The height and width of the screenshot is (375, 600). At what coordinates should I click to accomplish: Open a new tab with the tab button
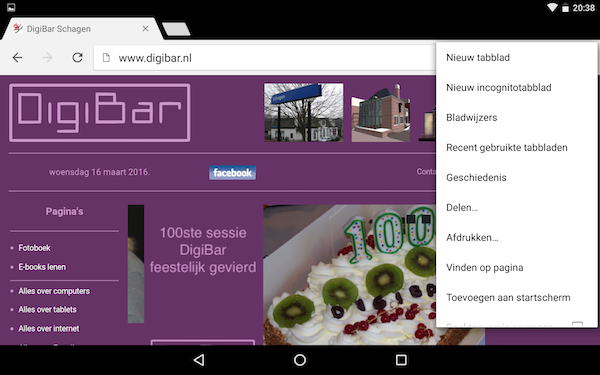click(176, 29)
